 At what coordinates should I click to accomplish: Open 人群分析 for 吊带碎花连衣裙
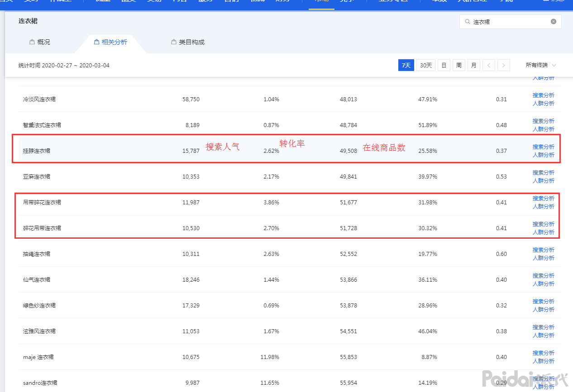coord(543,206)
